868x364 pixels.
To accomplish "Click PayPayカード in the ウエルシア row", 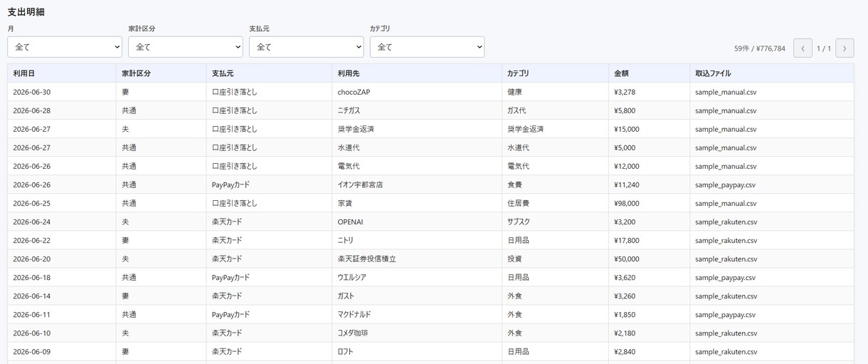I will (231, 277).
